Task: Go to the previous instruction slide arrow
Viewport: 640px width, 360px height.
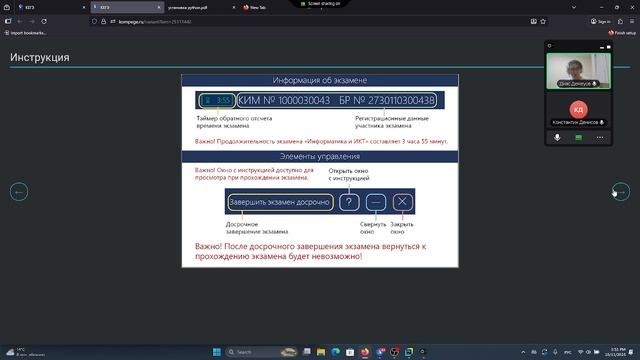Action: tap(19, 192)
